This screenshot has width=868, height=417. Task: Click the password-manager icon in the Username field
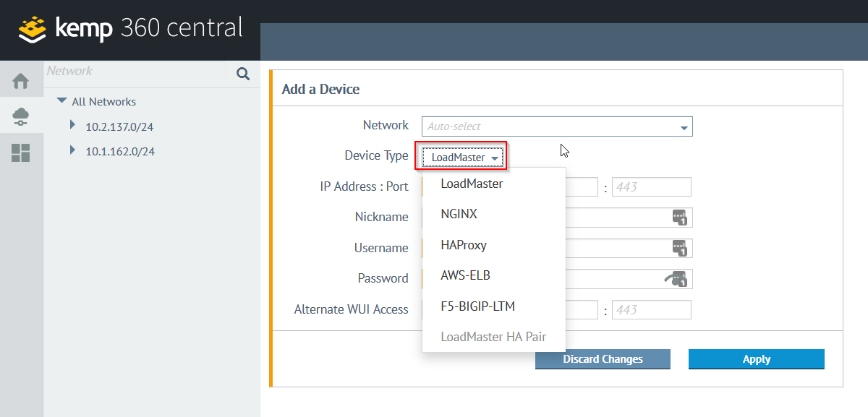680,248
